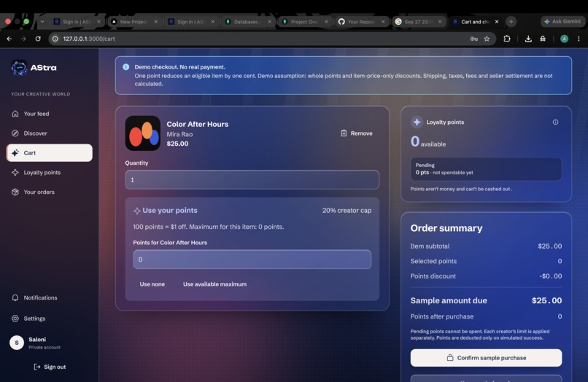
Task: Switch to the New Project tab
Action: pyautogui.click(x=134, y=22)
